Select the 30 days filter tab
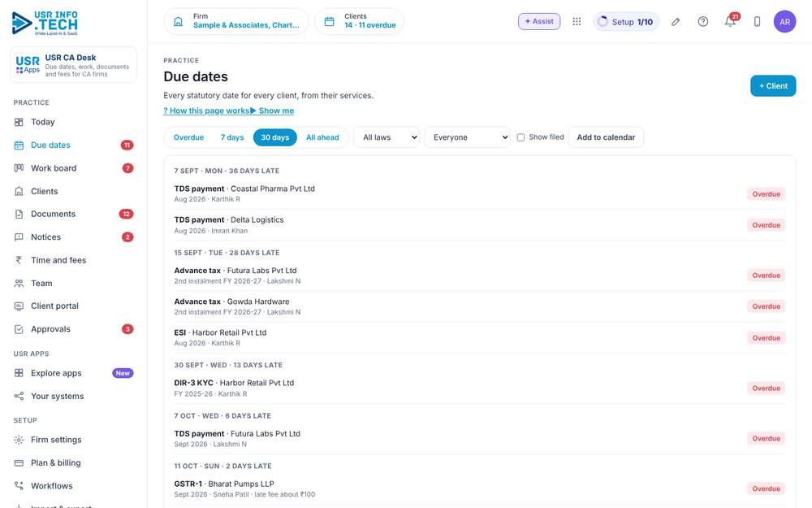 pyautogui.click(x=275, y=137)
